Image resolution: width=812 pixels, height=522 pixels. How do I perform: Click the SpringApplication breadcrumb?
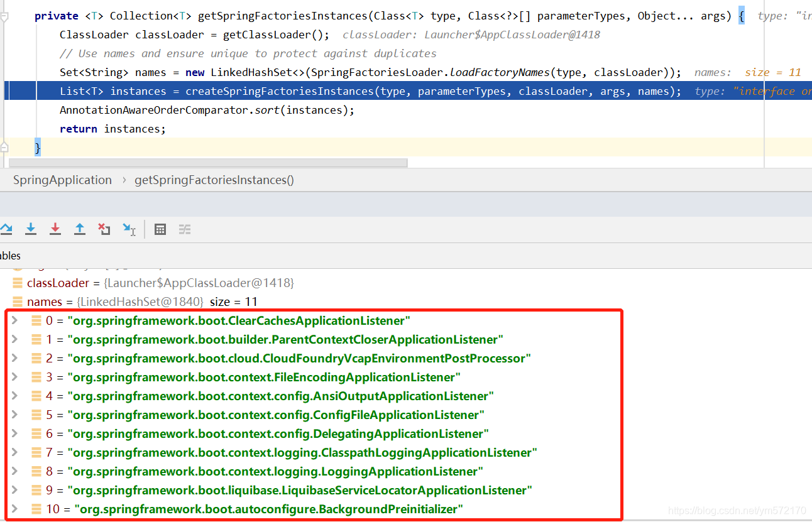62,180
